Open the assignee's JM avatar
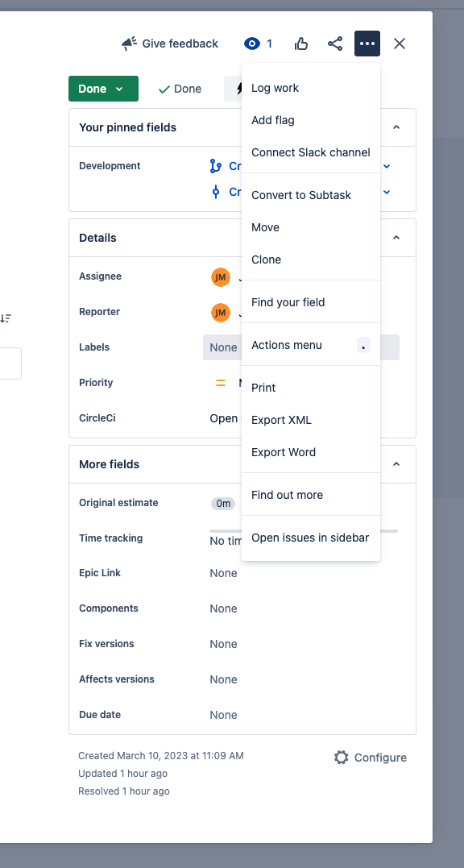Image resolution: width=464 pixels, height=868 pixels. [x=221, y=276]
